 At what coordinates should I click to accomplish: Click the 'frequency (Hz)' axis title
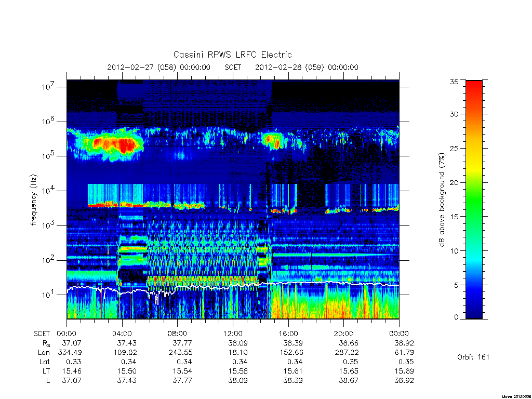(33, 200)
